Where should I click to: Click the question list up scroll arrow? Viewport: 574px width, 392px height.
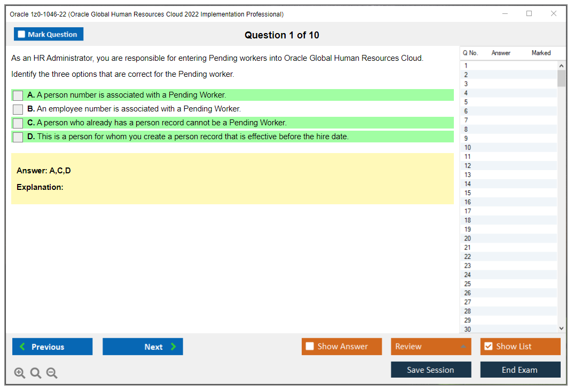[561, 65]
